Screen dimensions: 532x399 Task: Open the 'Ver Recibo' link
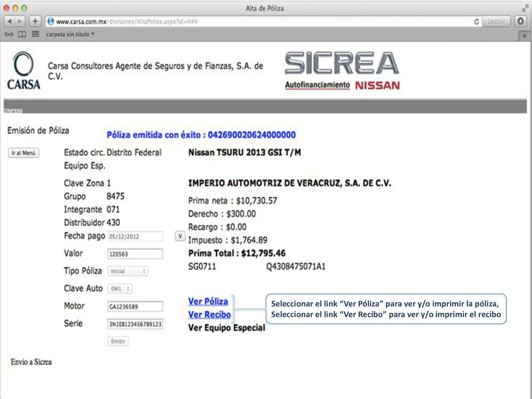coord(209,314)
